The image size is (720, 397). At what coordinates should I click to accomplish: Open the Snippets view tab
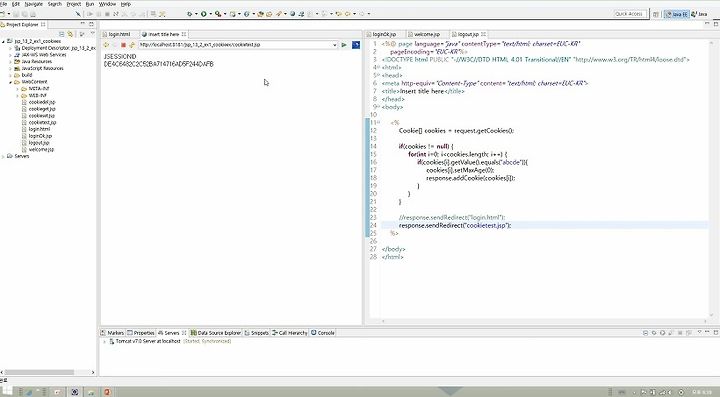click(257, 333)
